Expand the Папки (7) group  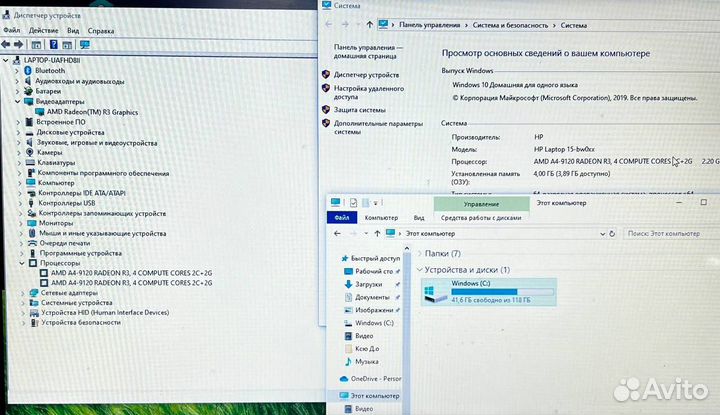point(420,253)
